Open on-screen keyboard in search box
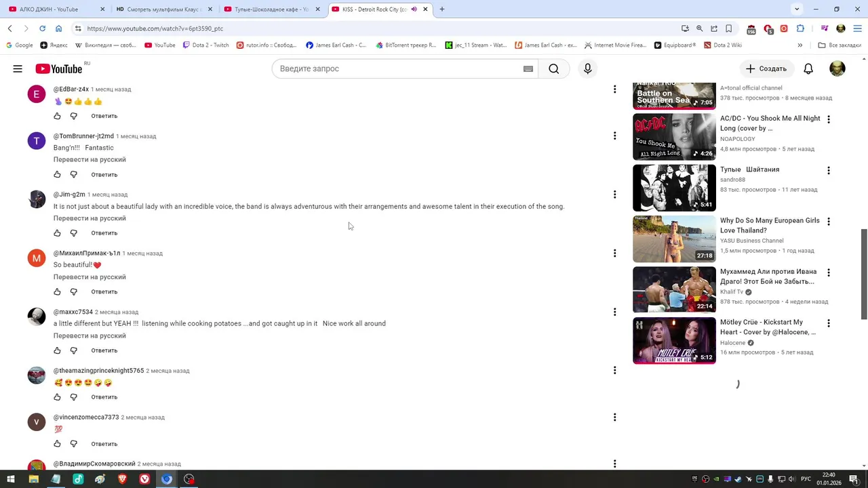 pos(528,68)
